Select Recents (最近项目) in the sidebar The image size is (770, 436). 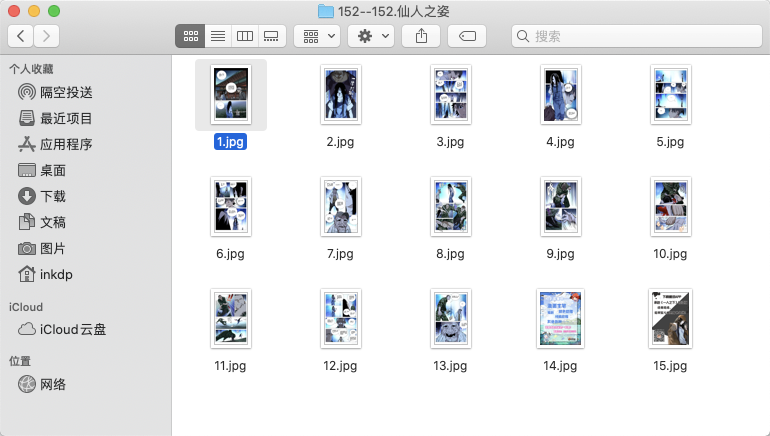pyautogui.click(x=66, y=118)
